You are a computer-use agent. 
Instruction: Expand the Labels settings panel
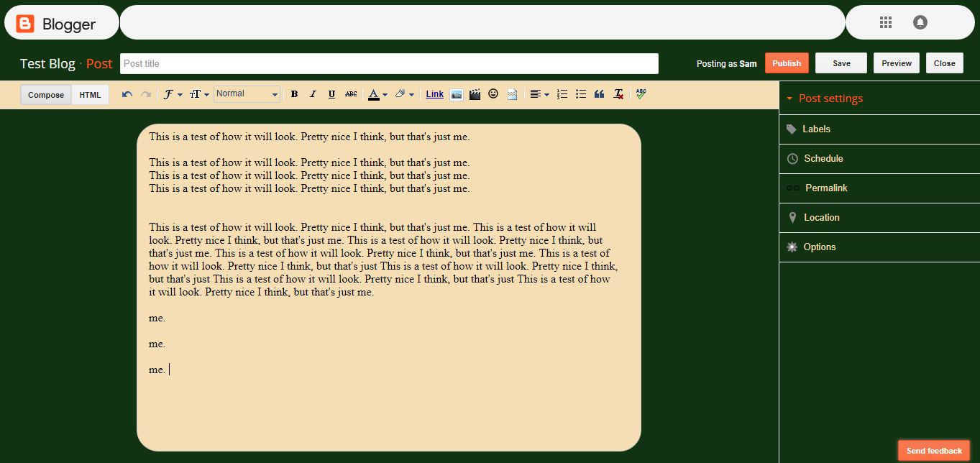[x=816, y=129]
